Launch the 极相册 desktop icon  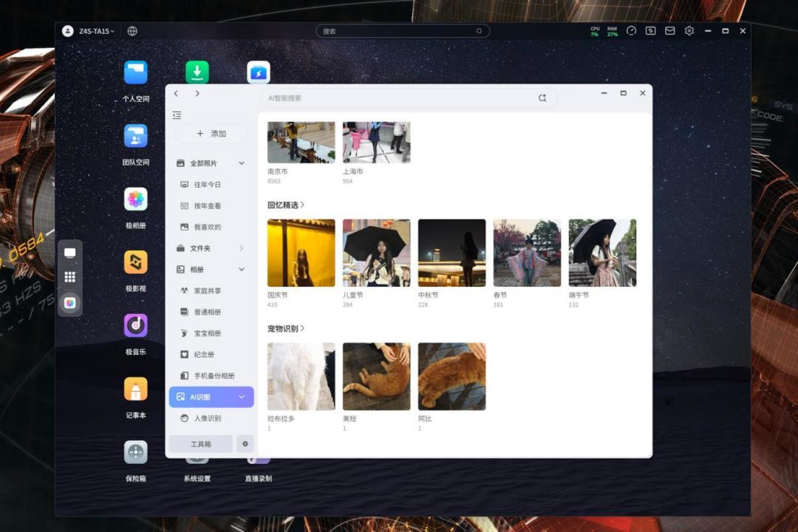coord(136,199)
